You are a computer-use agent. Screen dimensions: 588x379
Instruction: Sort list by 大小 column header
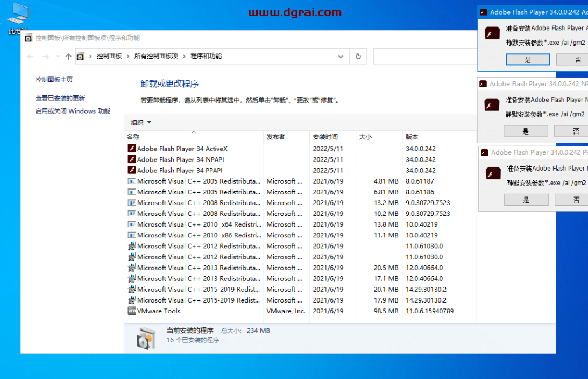(x=379, y=137)
